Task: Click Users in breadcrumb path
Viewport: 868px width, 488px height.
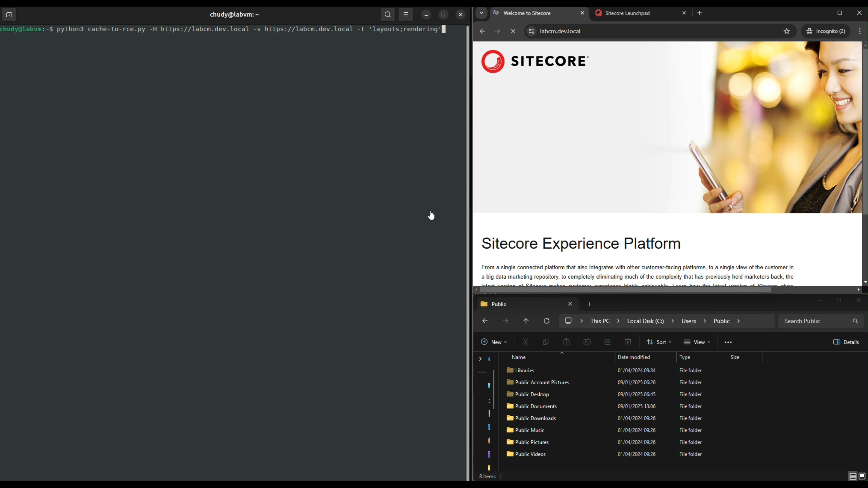Action: [x=689, y=321]
